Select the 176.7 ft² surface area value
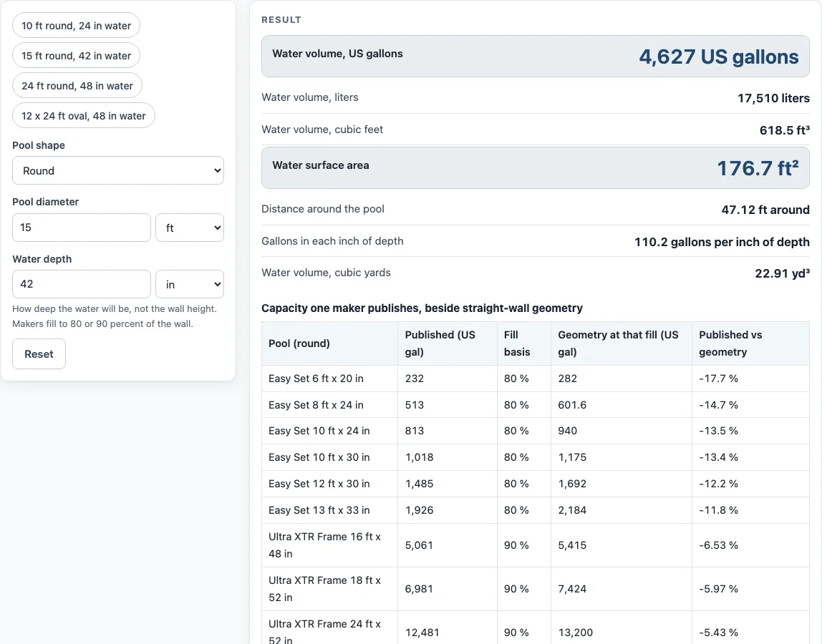The width and height of the screenshot is (822, 644). pyautogui.click(x=758, y=168)
